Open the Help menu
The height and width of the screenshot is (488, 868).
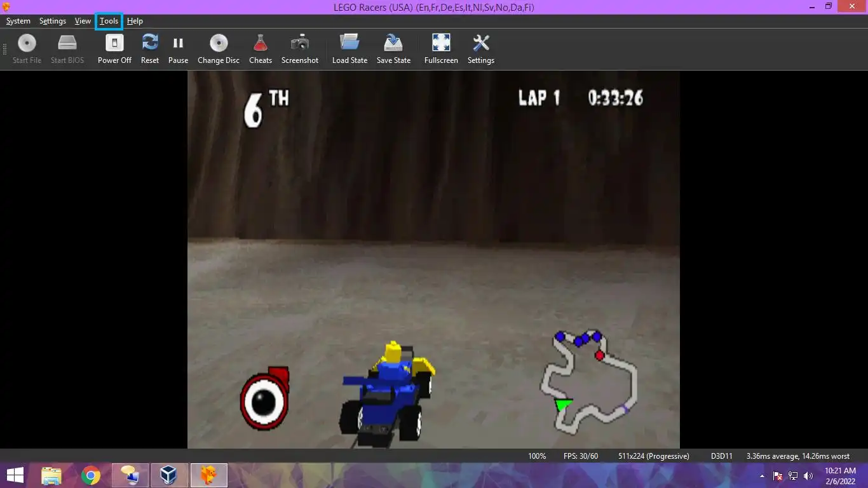point(135,21)
